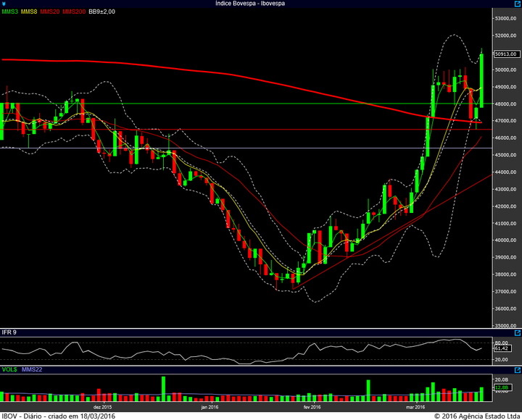Click the 48000,00 price axis label
This screenshot has height=420, width=522.
pyautogui.click(x=506, y=104)
